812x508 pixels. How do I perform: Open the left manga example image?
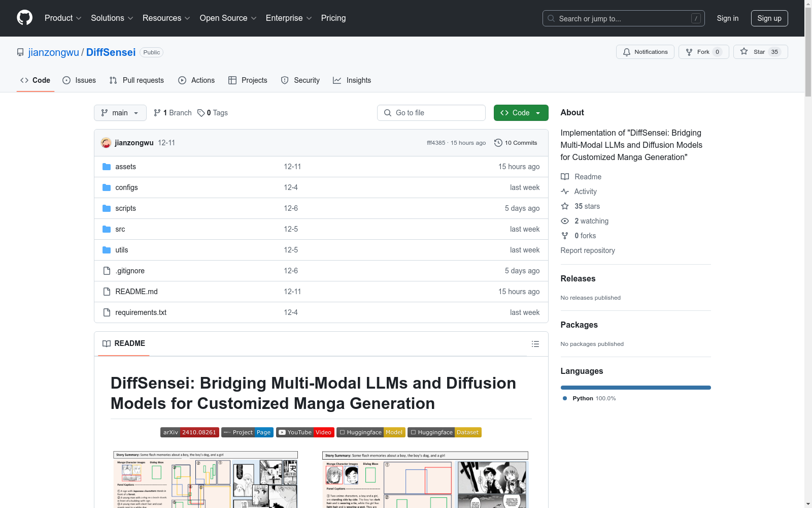(206, 480)
